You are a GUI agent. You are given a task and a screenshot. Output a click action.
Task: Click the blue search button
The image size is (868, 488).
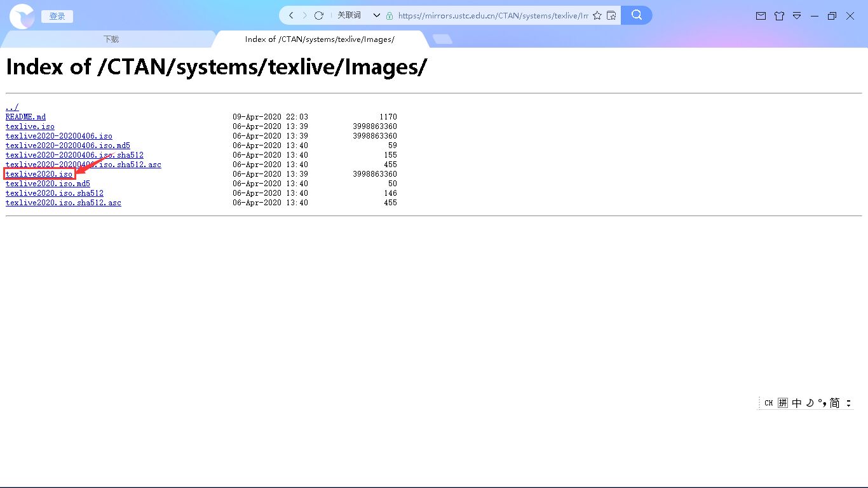[x=637, y=15]
